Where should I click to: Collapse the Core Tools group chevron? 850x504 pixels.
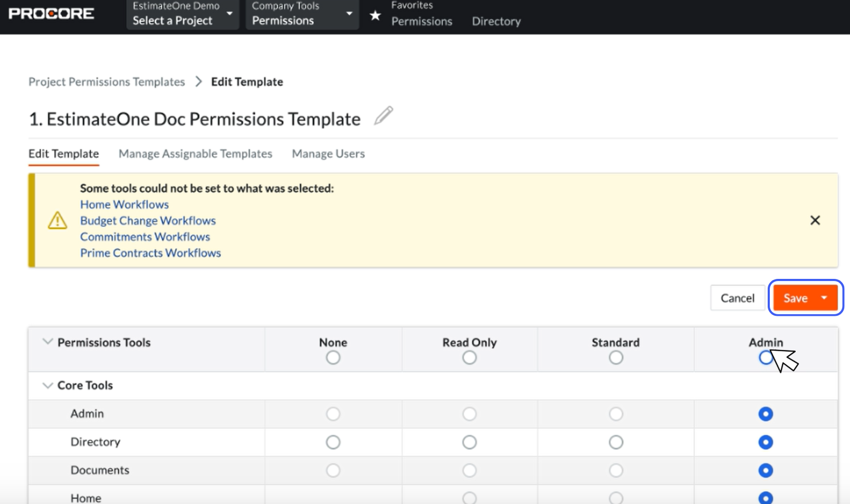click(47, 385)
